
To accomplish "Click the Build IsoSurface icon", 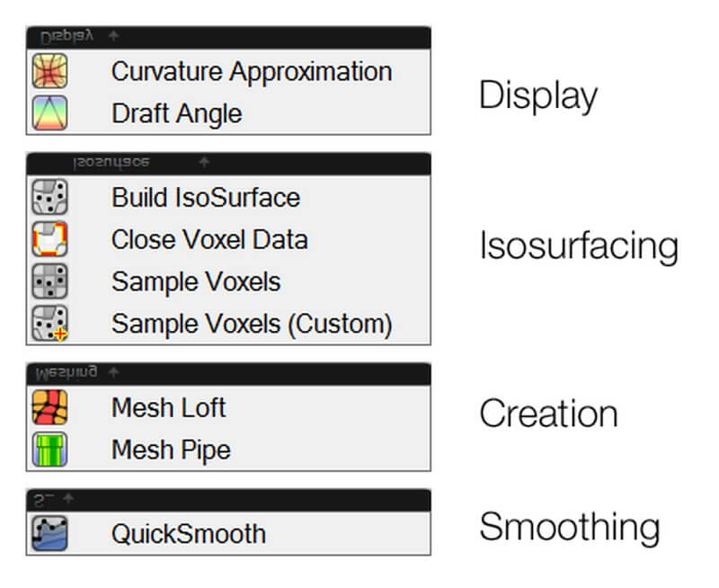I will pyautogui.click(x=49, y=197).
